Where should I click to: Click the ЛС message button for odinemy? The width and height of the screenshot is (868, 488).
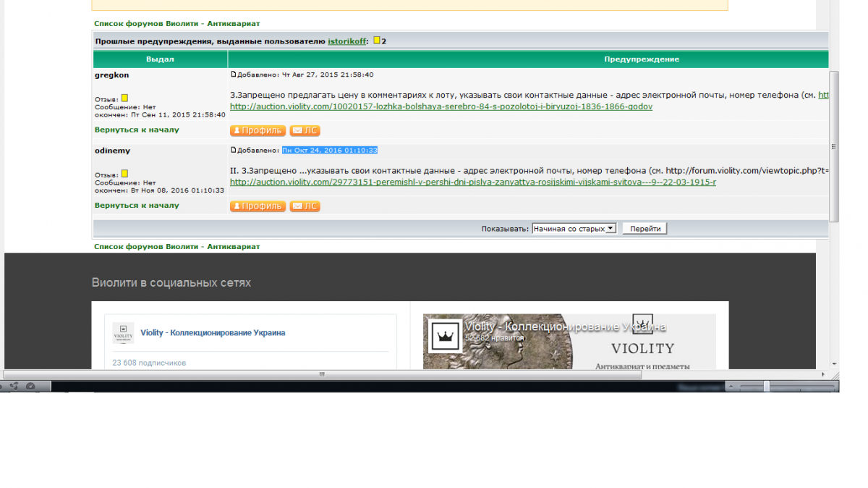(x=305, y=206)
